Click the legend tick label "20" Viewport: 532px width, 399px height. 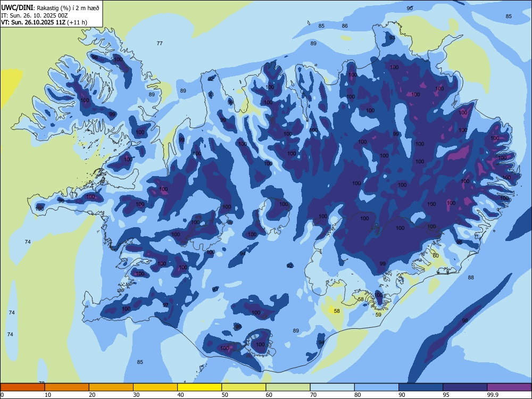pos(92,395)
